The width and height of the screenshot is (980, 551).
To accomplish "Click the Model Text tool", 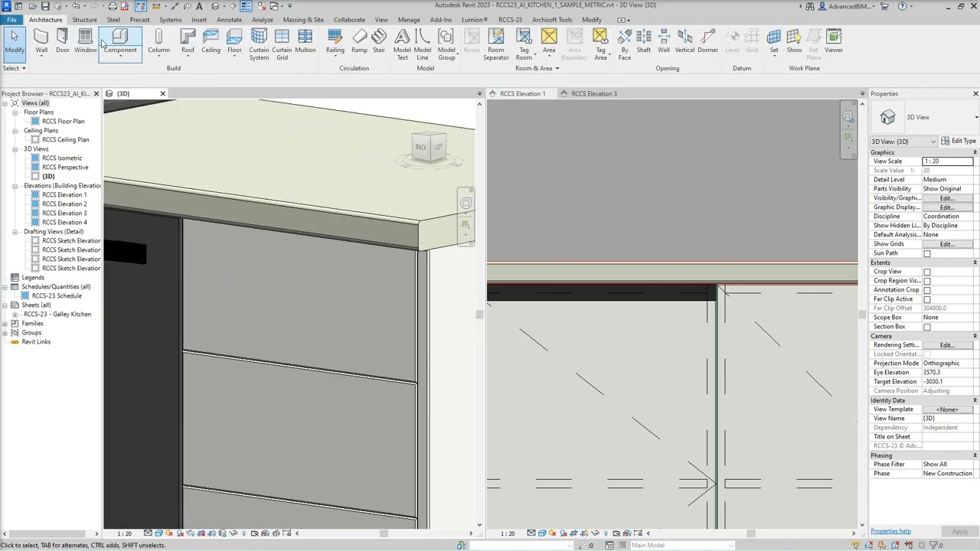I will pyautogui.click(x=402, y=45).
